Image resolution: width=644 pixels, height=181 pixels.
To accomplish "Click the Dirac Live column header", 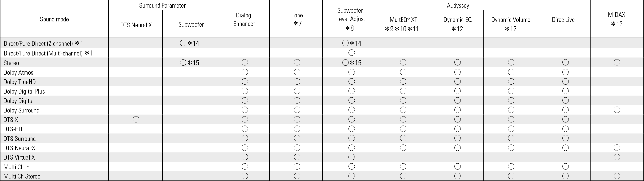I will (x=563, y=20).
